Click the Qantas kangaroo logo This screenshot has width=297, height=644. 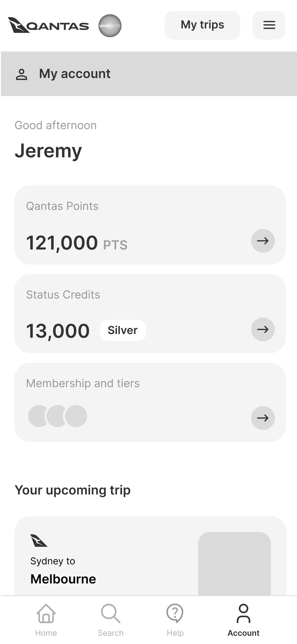click(x=48, y=25)
